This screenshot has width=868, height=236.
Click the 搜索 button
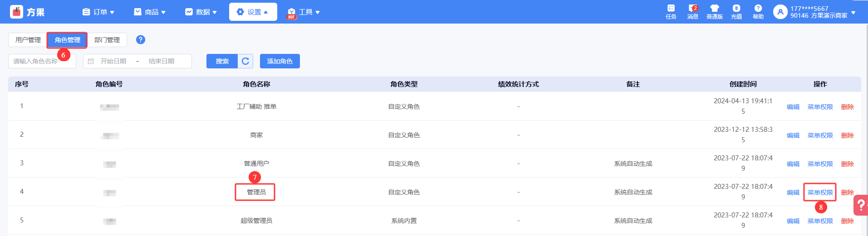tap(222, 61)
